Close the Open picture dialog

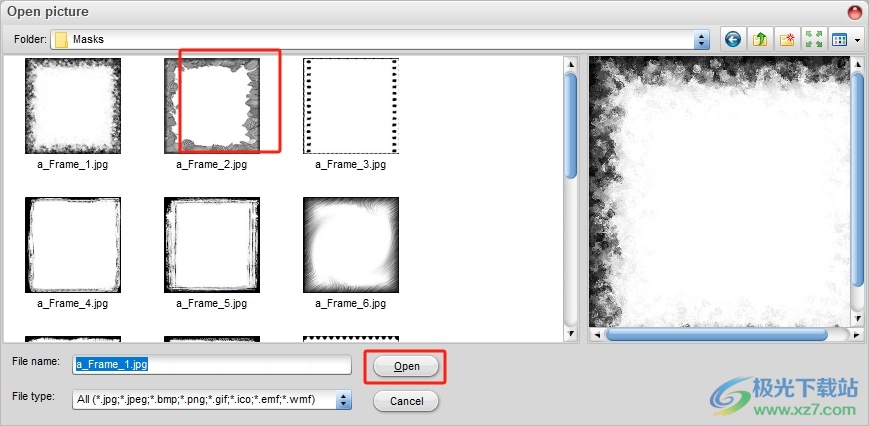[856, 12]
